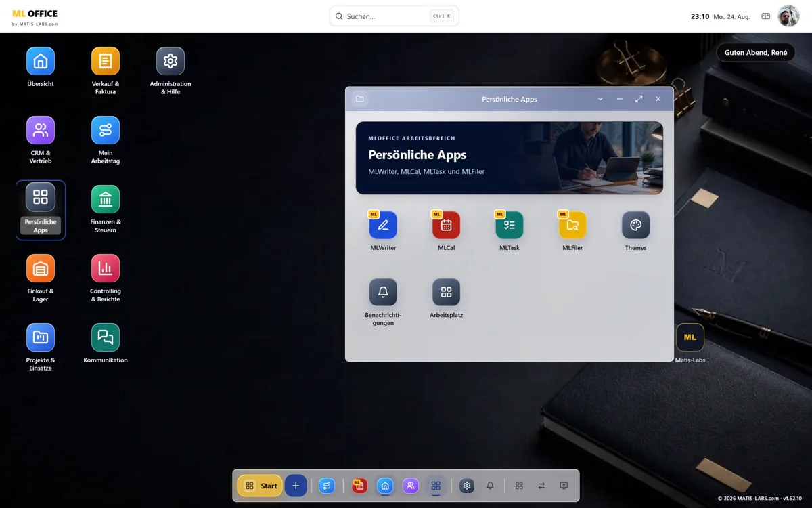Image resolution: width=812 pixels, height=508 pixels.
Task: Open the home Übersicht icon in dock
Action: point(385,486)
